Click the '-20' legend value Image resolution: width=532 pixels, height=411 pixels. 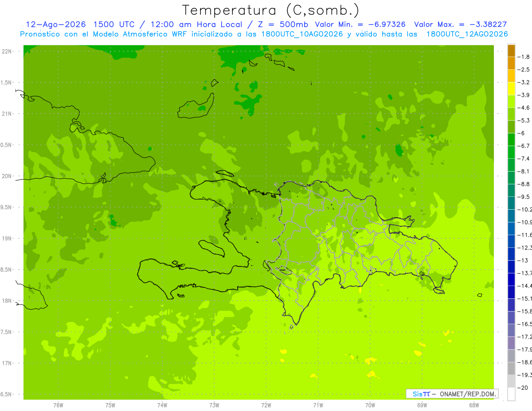click(x=523, y=388)
